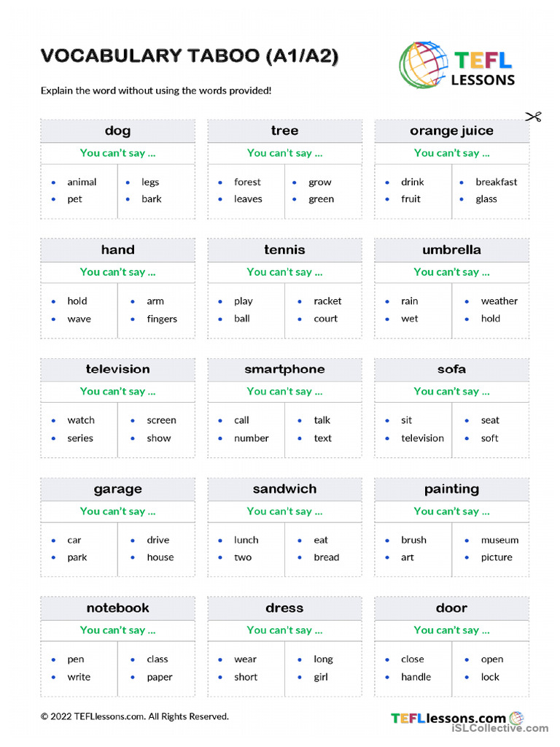Click the TEFLlessons.com copyright notice text
Screen dimensions: 560x747
pyautogui.click(x=135, y=716)
